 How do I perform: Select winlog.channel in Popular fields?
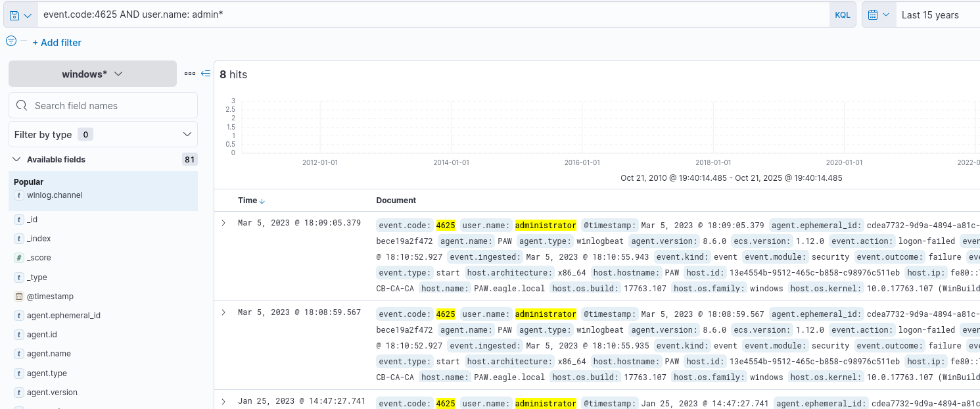coord(55,195)
